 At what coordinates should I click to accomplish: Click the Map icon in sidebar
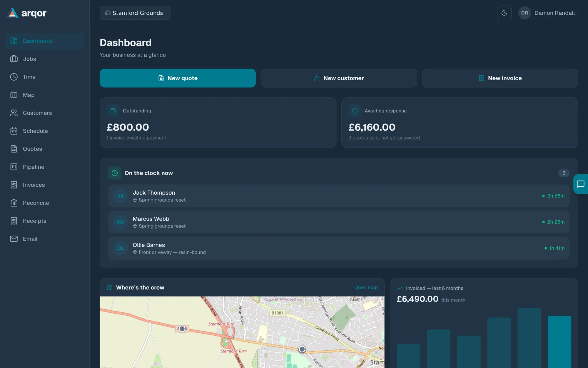tap(14, 95)
